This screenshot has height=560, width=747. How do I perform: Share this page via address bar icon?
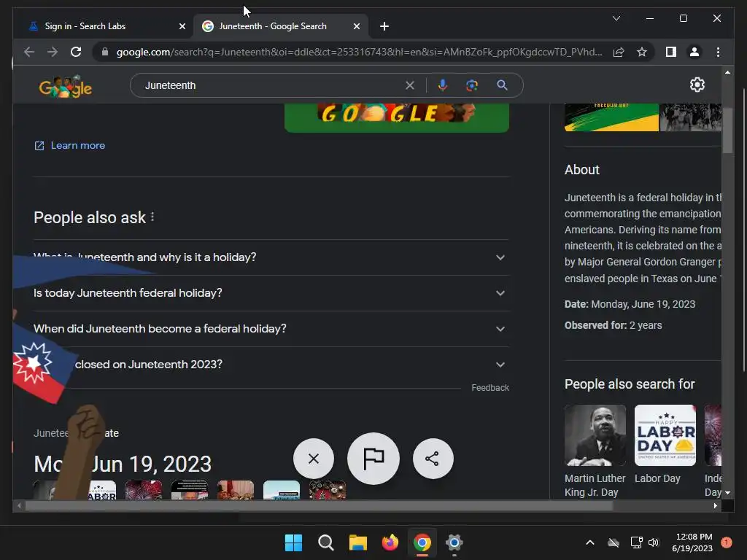pyautogui.click(x=619, y=52)
